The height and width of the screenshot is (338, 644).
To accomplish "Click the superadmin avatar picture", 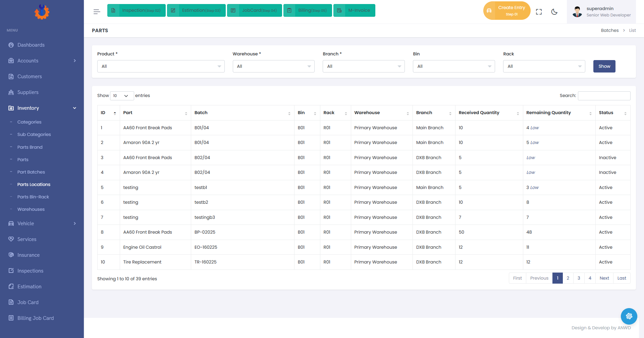I will coord(577,12).
